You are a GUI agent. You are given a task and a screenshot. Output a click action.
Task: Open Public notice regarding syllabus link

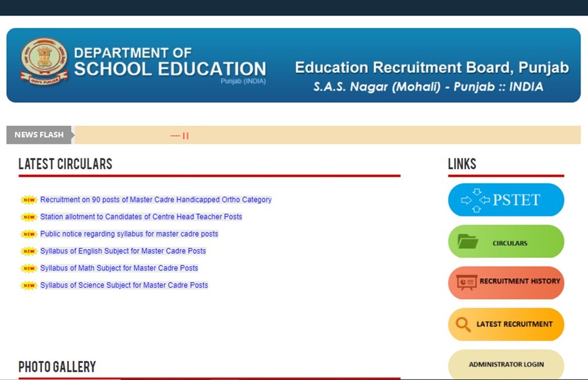pyautogui.click(x=129, y=234)
